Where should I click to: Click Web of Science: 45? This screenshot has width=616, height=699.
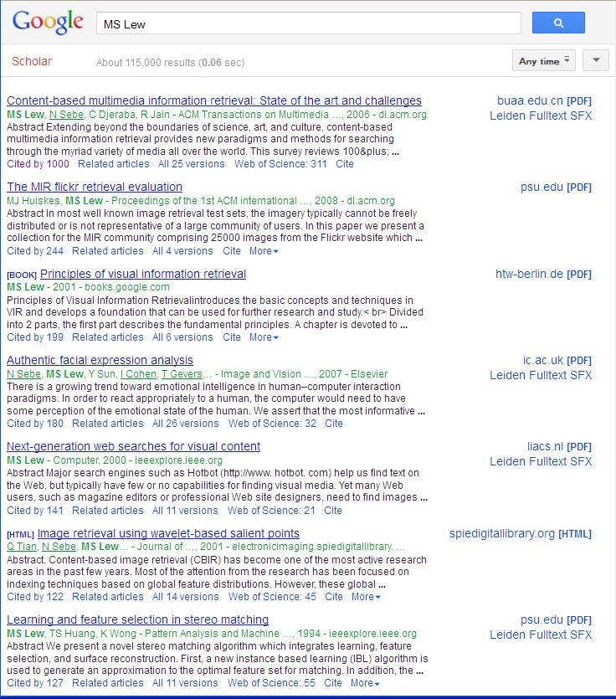(272, 597)
